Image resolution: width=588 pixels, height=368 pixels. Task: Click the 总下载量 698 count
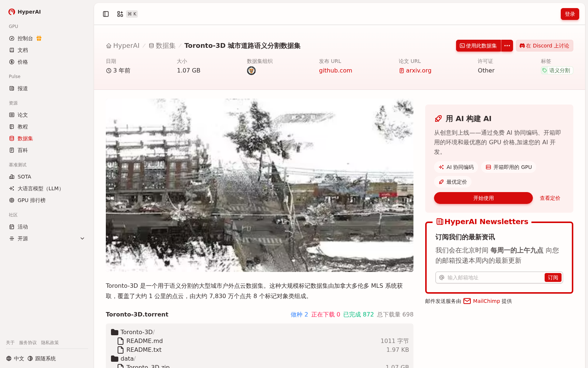point(395,314)
